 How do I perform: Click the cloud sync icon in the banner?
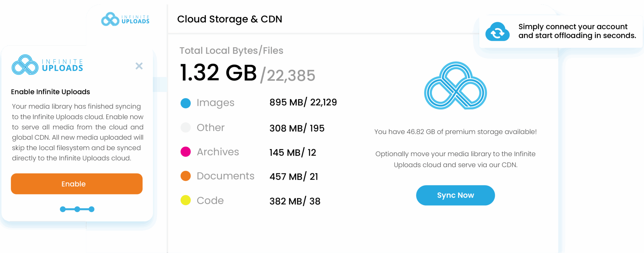tap(497, 32)
